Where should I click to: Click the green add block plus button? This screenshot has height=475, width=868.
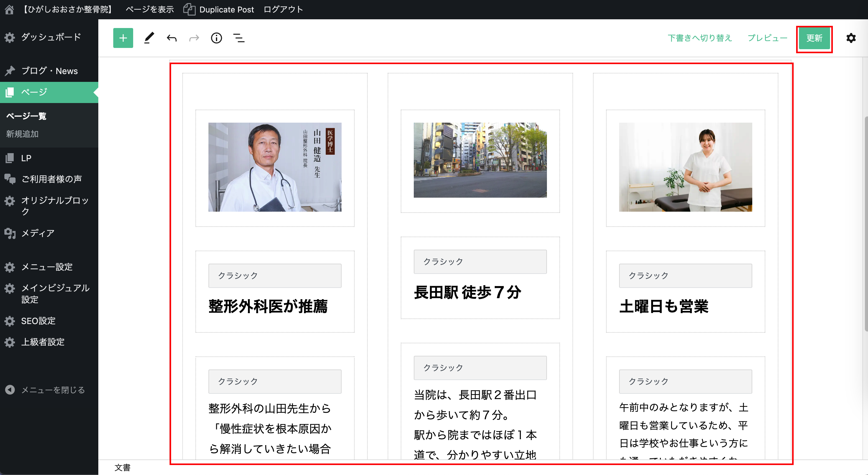[123, 38]
